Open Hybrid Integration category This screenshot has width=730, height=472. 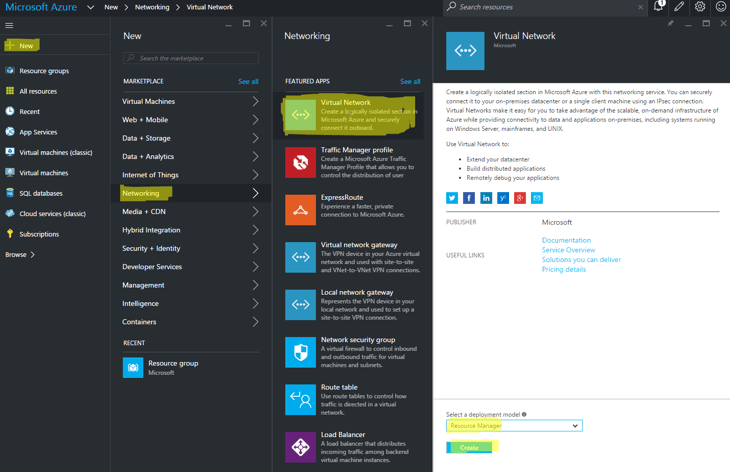click(x=190, y=230)
